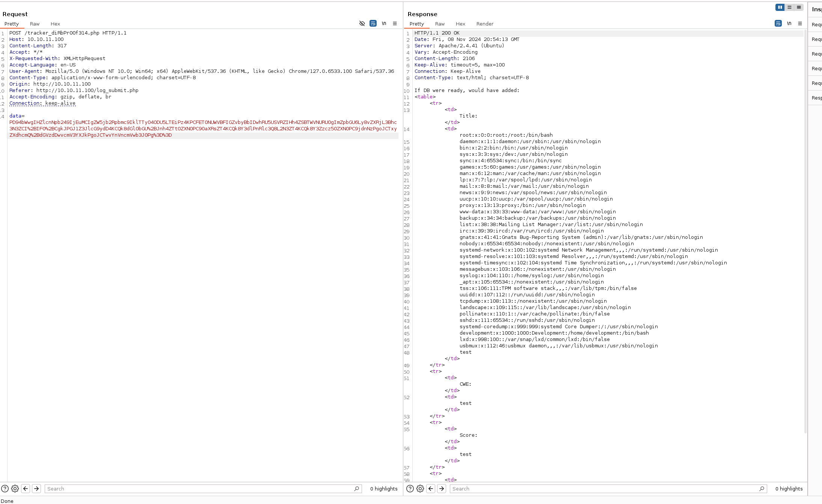The width and height of the screenshot is (822, 504).
Task: Select combined tabbed layout
Action: coord(799,7)
